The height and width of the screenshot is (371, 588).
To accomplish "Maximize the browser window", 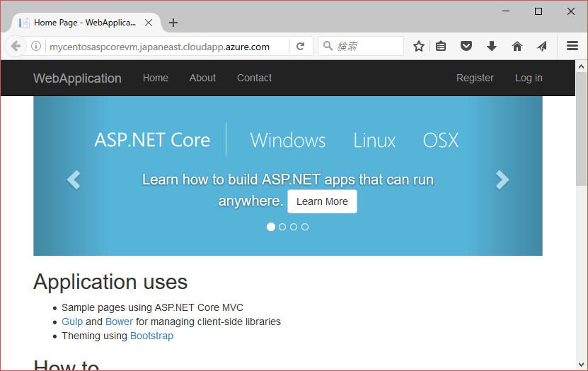I will pos(538,11).
